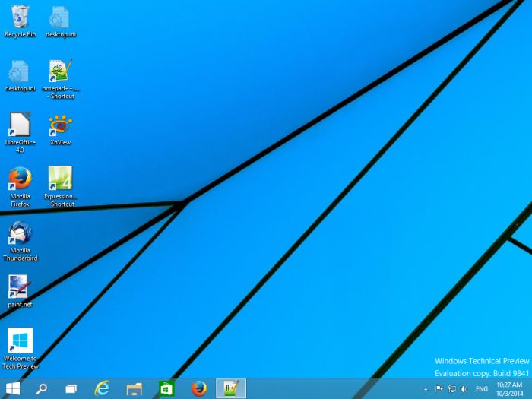The width and height of the screenshot is (532, 399).
Task: Open the Windows Store taskbar icon
Action: [166, 388]
